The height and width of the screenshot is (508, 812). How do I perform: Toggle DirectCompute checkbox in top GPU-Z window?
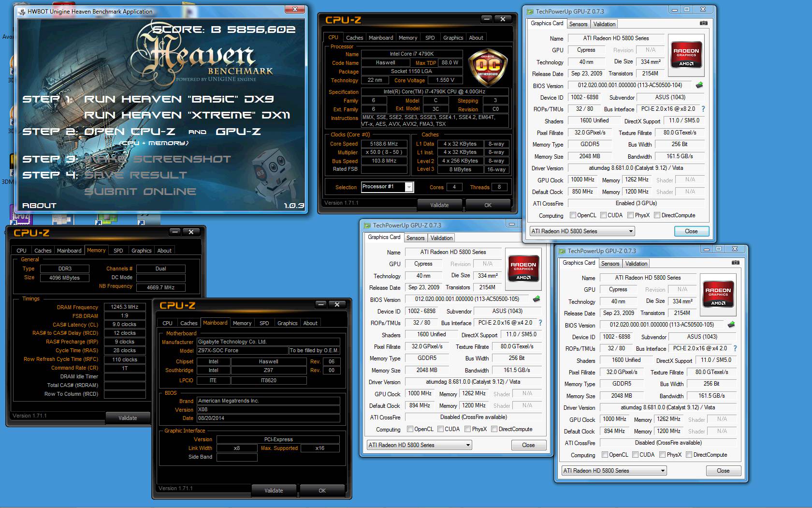657,215
